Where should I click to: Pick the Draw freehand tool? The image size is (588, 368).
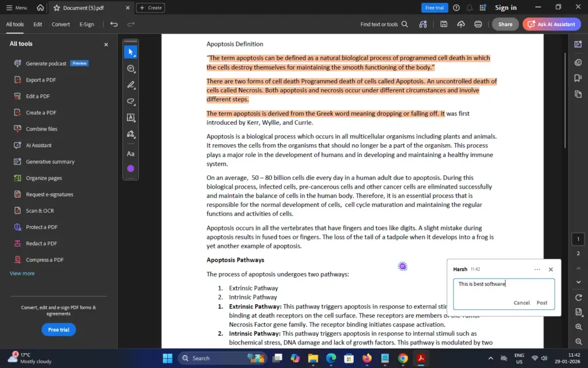(131, 101)
